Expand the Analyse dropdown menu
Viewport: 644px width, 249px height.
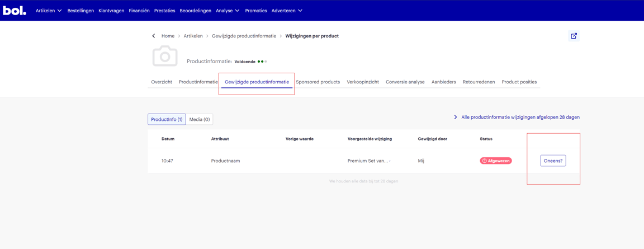click(x=228, y=11)
